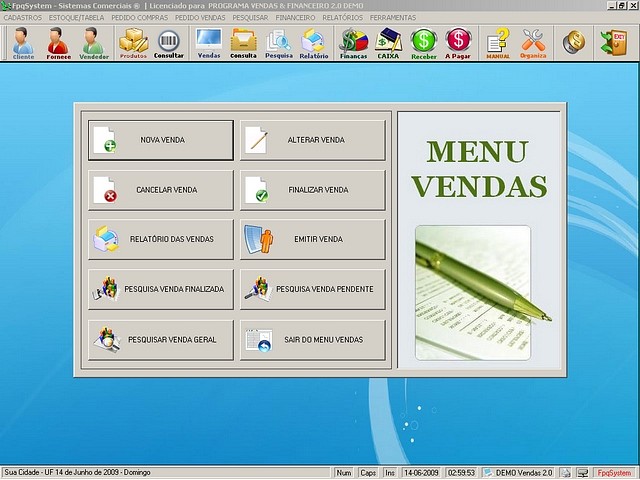Viewport: 640px width, 480px height.
Task: Click the Consultar barcode icon
Action: (x=169, y=43)
